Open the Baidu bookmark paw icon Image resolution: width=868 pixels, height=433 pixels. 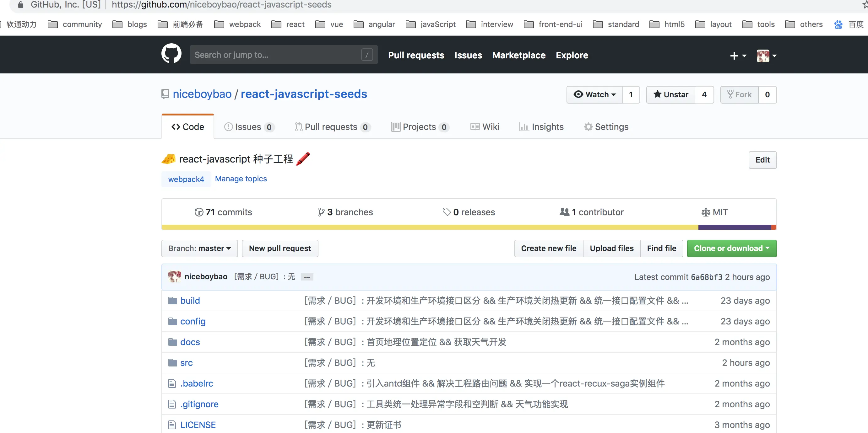point(838,24)
